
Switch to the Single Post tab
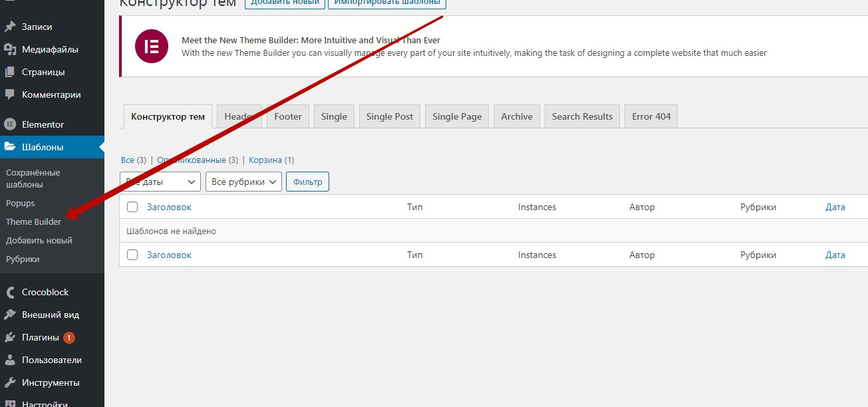[390, 116]
